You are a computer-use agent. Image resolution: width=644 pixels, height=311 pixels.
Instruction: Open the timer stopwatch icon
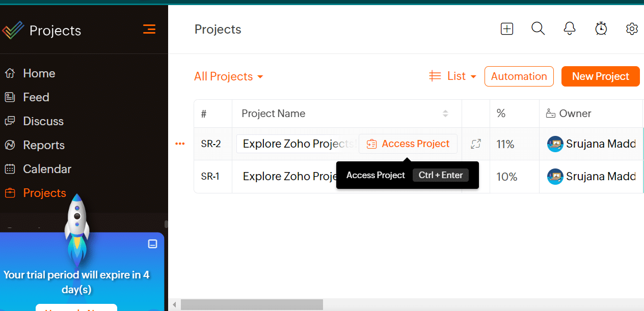coord(601,29)
